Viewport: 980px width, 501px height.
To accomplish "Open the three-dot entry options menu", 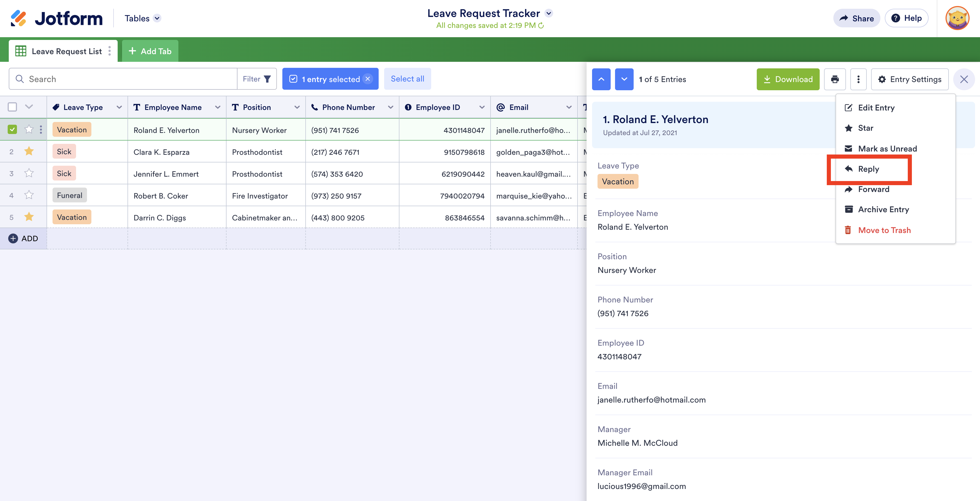I will 858,79.
